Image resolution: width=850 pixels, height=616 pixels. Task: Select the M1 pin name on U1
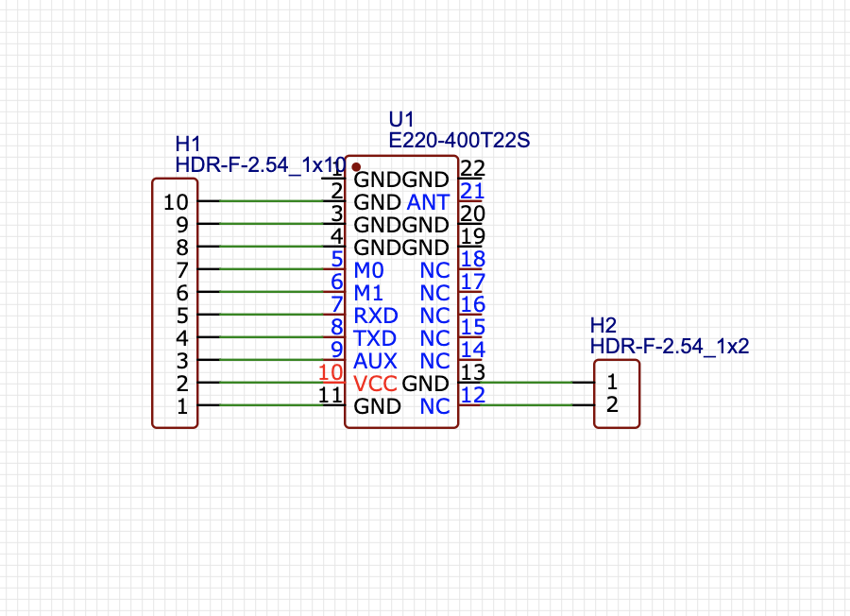[368, 293]
